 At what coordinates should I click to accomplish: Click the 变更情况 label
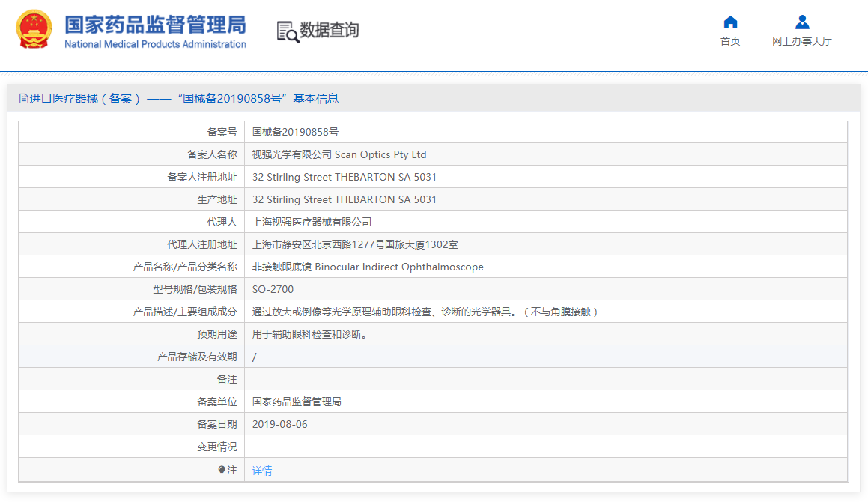[x=217, y=447]
